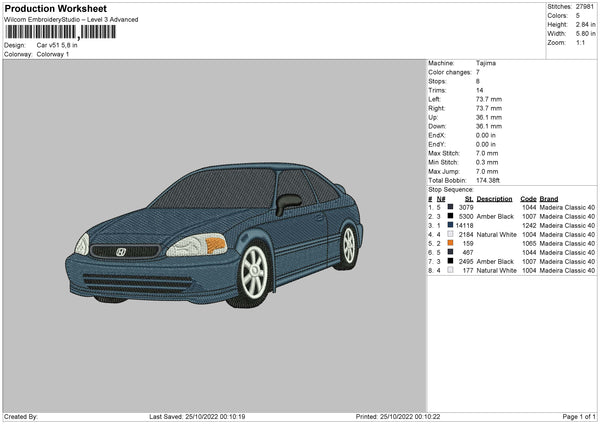The image size is (600, 424).
Task: Select the blue swatch for code 1242
Action: [451, 225]
